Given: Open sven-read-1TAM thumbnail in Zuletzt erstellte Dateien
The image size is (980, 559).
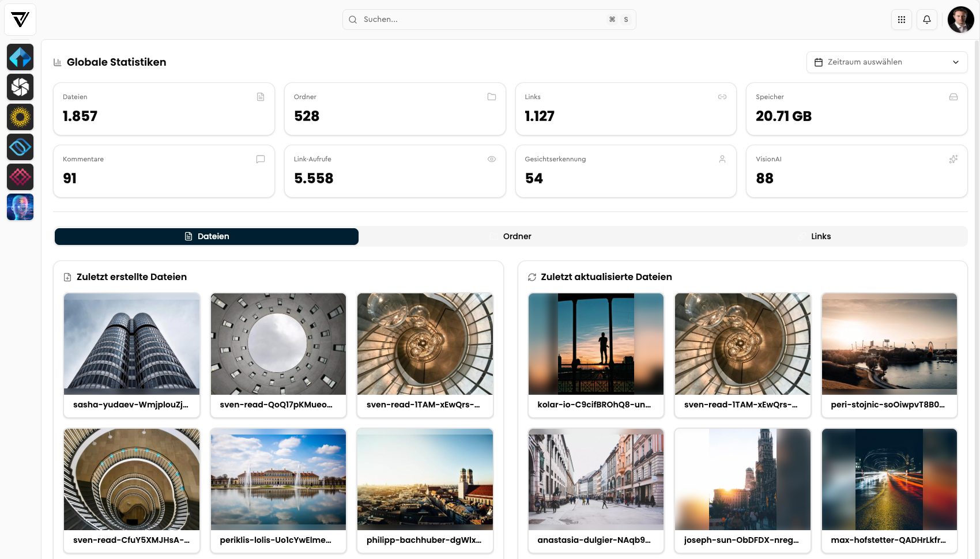Looking at the screenshot, I should (425, 344).
